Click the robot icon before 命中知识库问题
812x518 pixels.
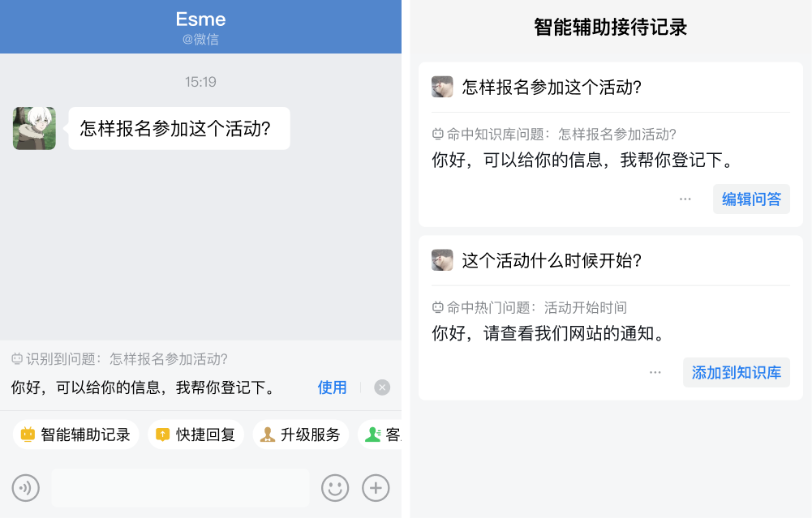tap(438, 135)
